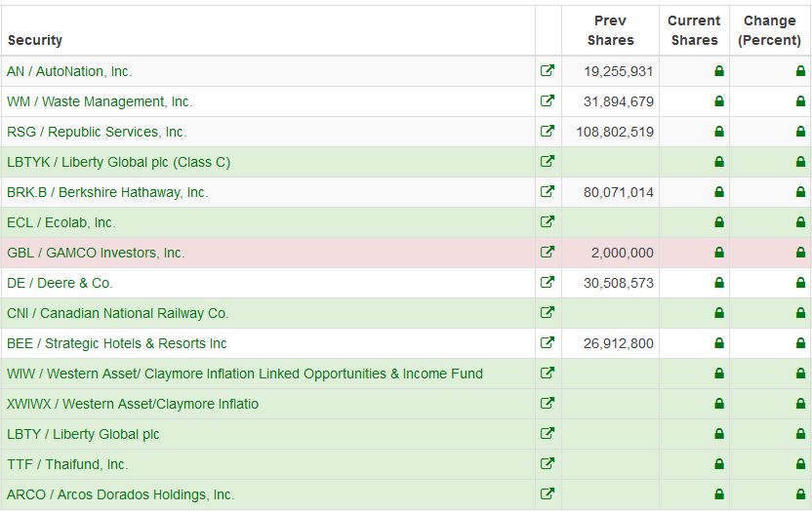Click external link icon for Waste Management
Screen dimensions: 812x512
click(x=548, y=101)
